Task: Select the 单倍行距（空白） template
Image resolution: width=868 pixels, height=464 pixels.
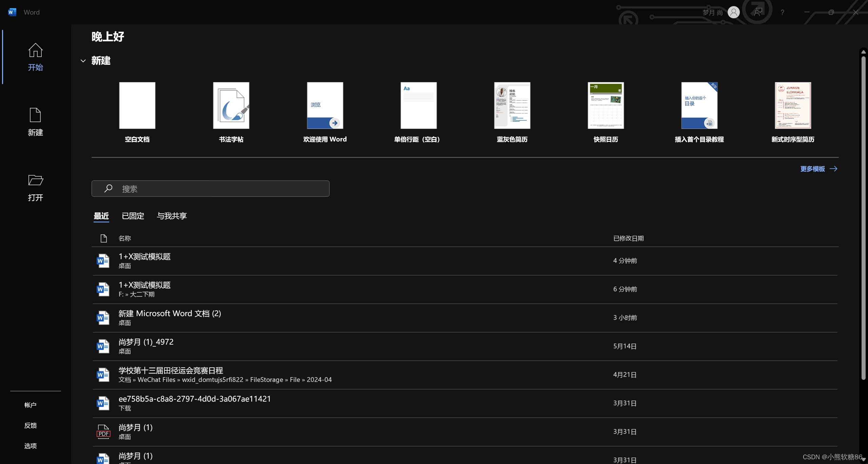Action: tap(418, 112)
